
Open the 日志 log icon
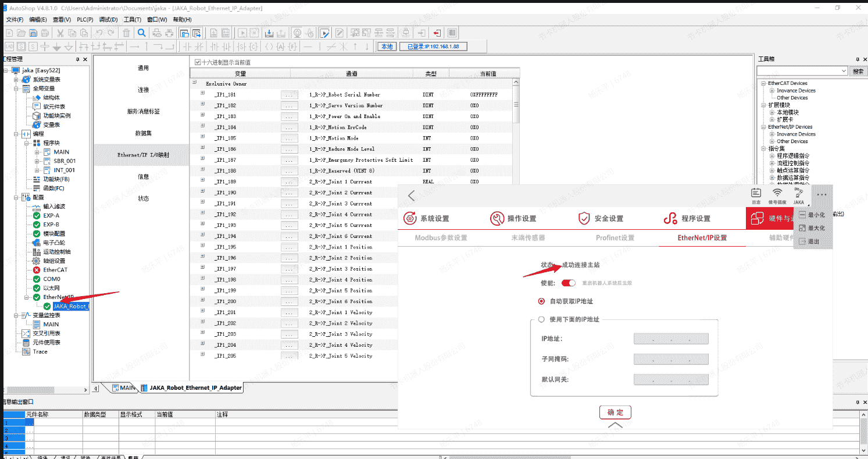point(756,195)
